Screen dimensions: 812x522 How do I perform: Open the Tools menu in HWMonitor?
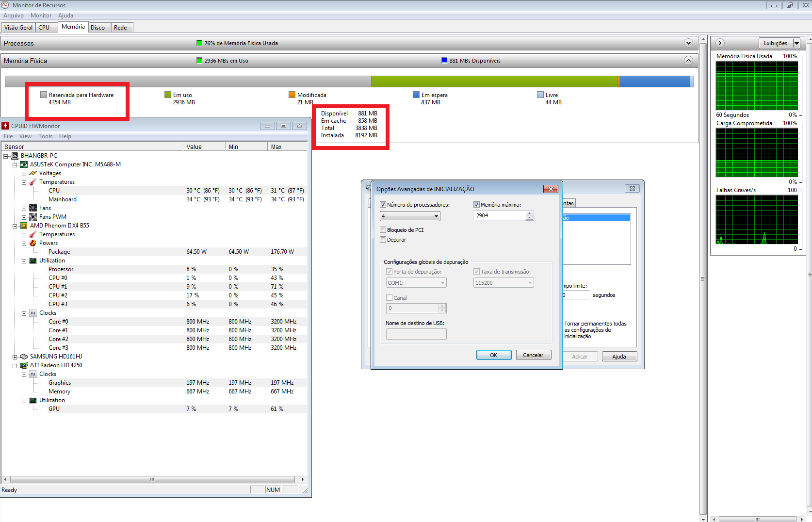tap(46, 136)
